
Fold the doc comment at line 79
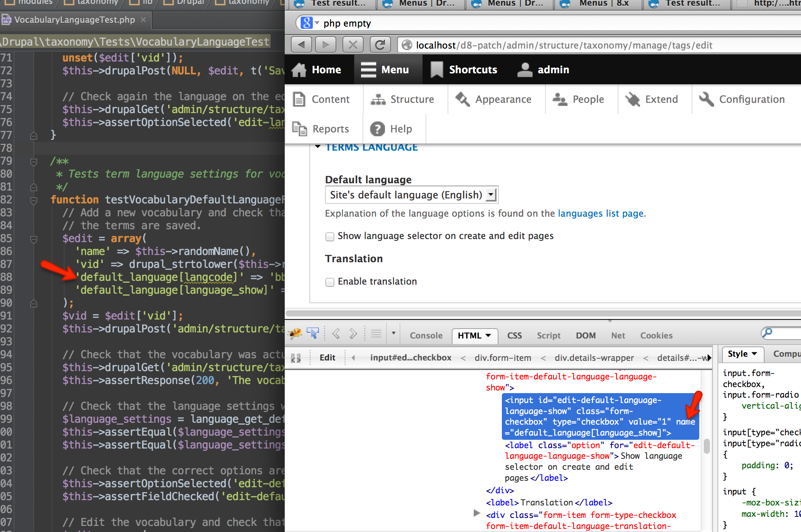[34, 161]
